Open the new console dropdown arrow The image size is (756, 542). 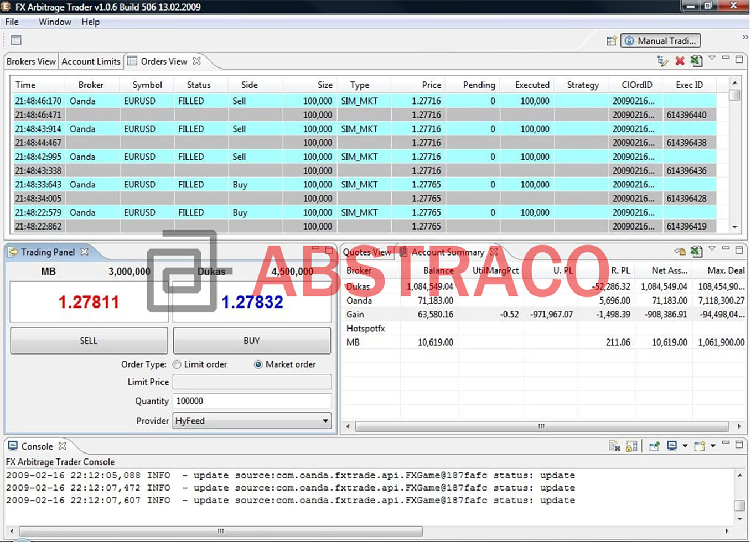[x=714, y=445]
